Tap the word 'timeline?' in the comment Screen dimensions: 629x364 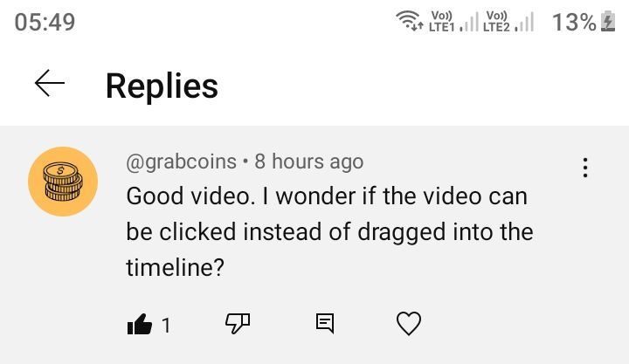176,268
